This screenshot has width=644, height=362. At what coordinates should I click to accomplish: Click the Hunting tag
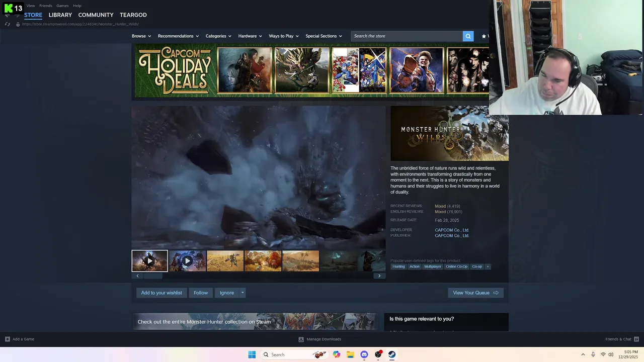point(398,266)
